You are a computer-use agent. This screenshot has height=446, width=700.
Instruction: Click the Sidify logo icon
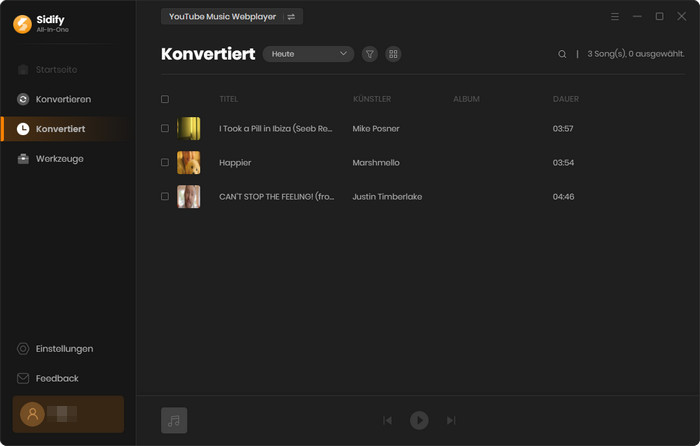22,24
